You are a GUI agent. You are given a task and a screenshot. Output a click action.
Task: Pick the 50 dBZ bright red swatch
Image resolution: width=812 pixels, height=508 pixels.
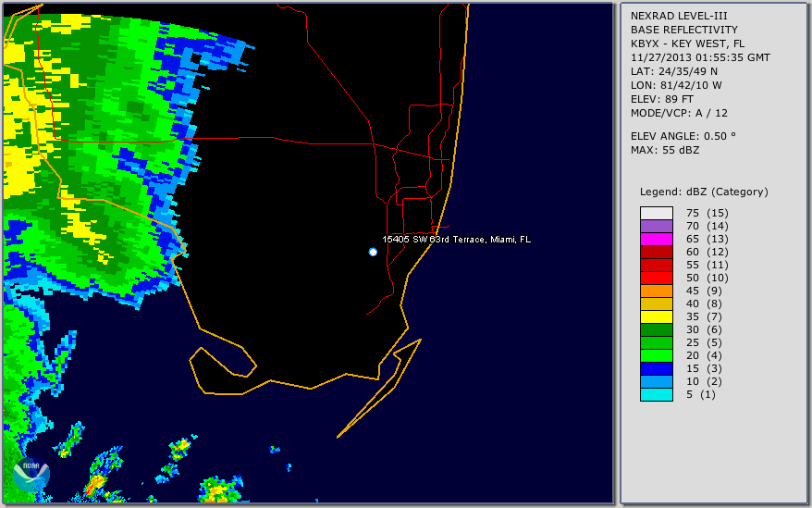(656, 278)
